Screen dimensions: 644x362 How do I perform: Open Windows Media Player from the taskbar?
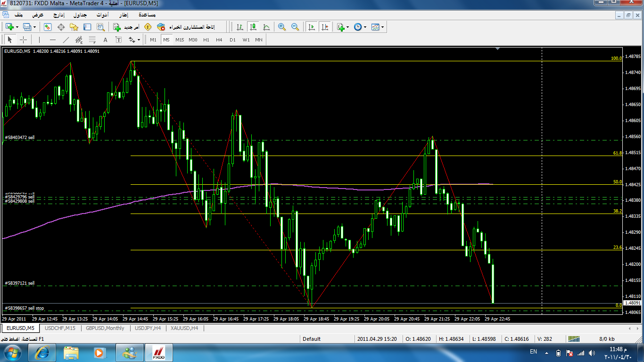click(100, 353)
